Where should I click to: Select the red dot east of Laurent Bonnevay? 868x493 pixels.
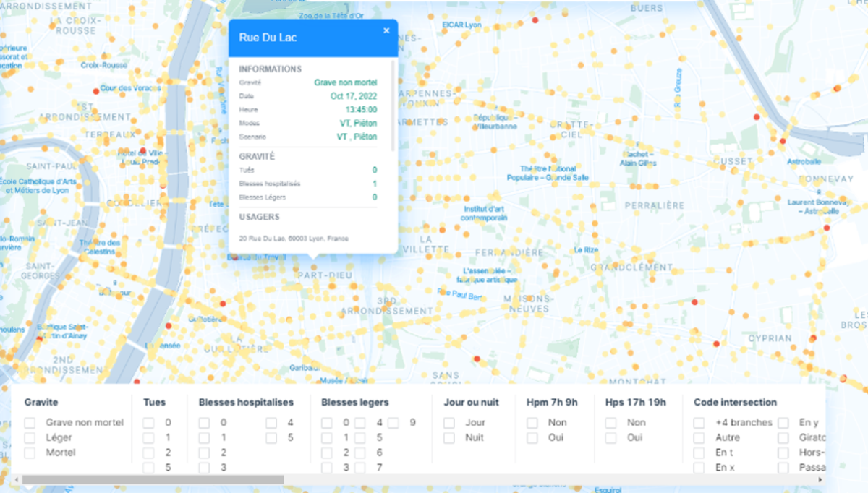827,228
